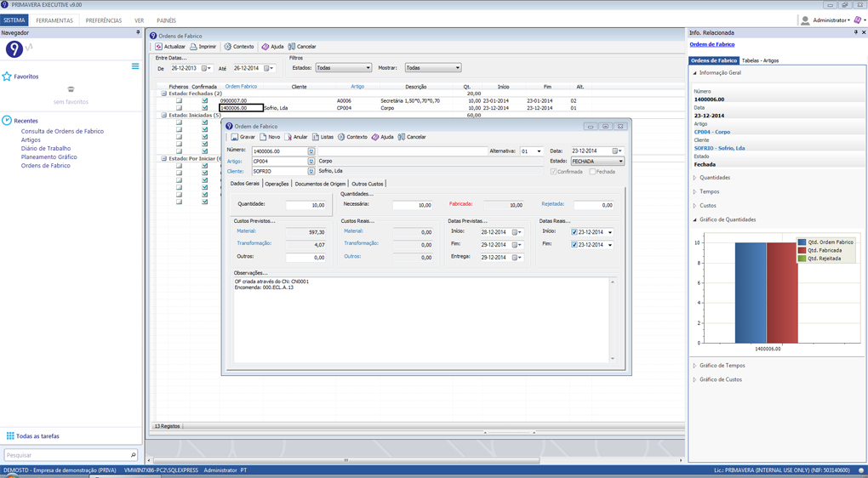The height and width of the screenshot is (478, 868).
Task: Click the Favoritos star icon in Navegador
Action: (7, 77)
